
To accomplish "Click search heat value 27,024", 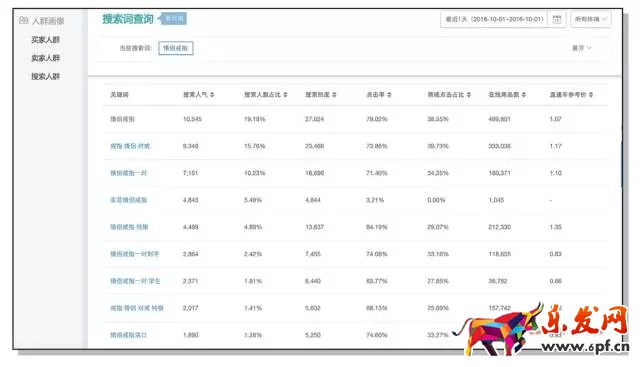I will [x=314, y=119].
